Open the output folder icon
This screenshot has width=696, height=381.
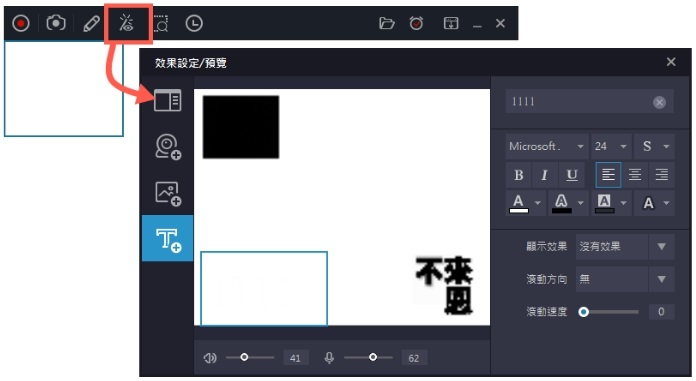[x=387, y=23]
